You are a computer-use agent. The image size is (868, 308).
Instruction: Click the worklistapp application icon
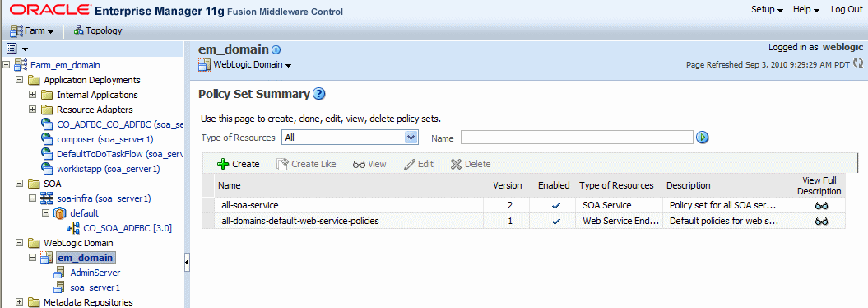[48, 168]
